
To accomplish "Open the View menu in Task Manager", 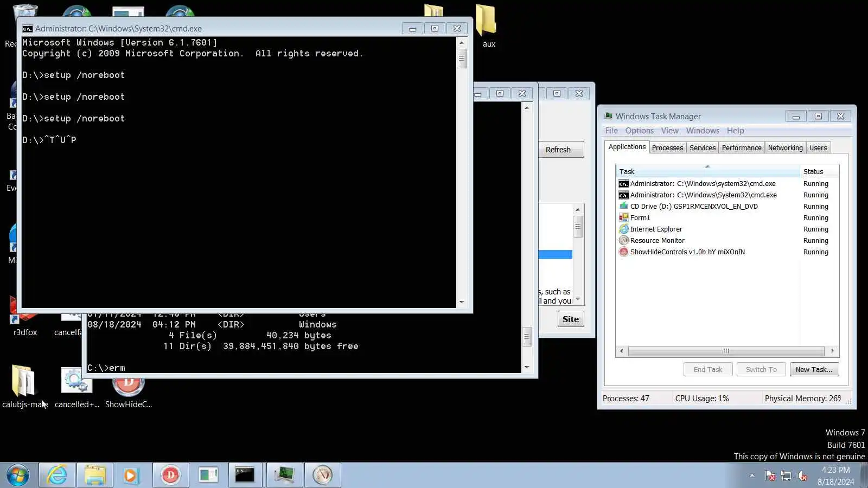I will [669, 131].
